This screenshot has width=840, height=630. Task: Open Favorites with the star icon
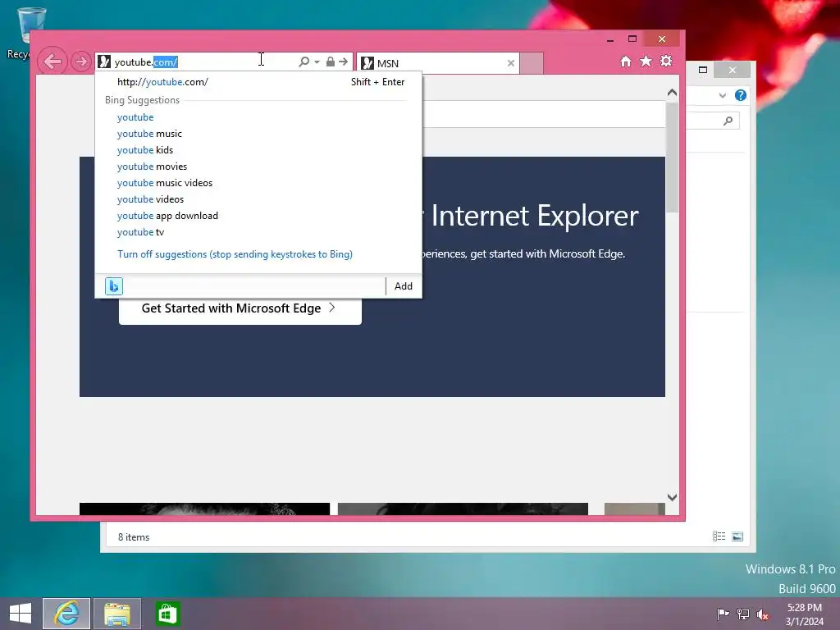(x=646, y=61)
